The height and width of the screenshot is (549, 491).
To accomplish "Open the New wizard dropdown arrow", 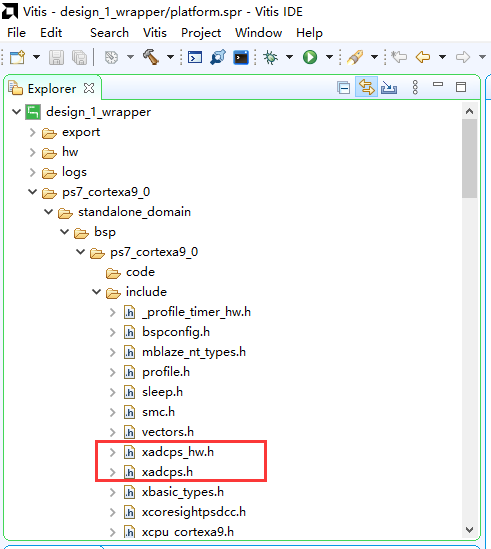I will 36,57.
